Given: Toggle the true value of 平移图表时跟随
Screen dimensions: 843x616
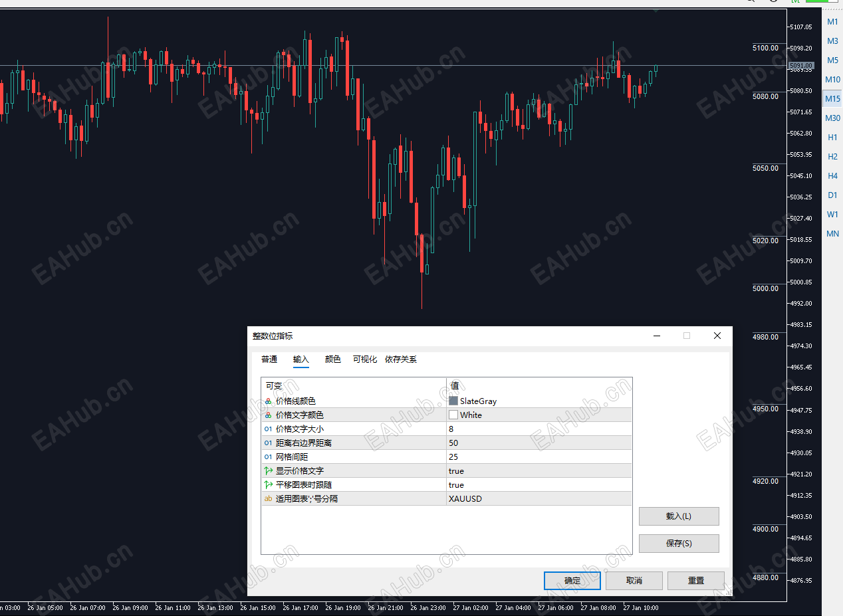Looking at the screenshot, I should (456, 485).
